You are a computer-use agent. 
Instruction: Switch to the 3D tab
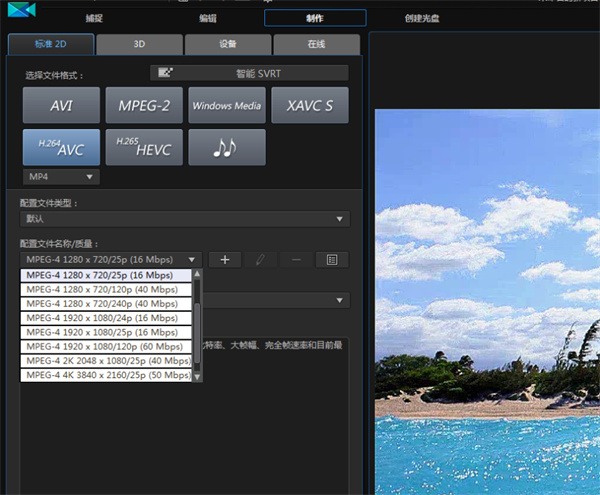tap(140, 45)
